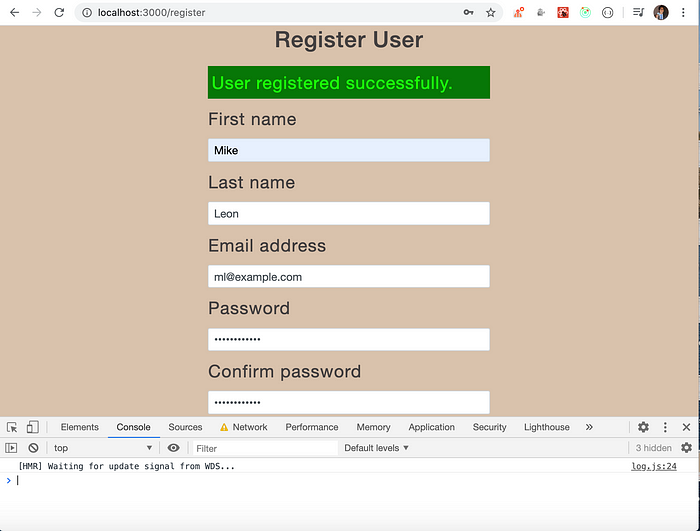The height and width of the screenshot is (531, 700).
Task: Click the address bar URL
Action: (152, 13)
